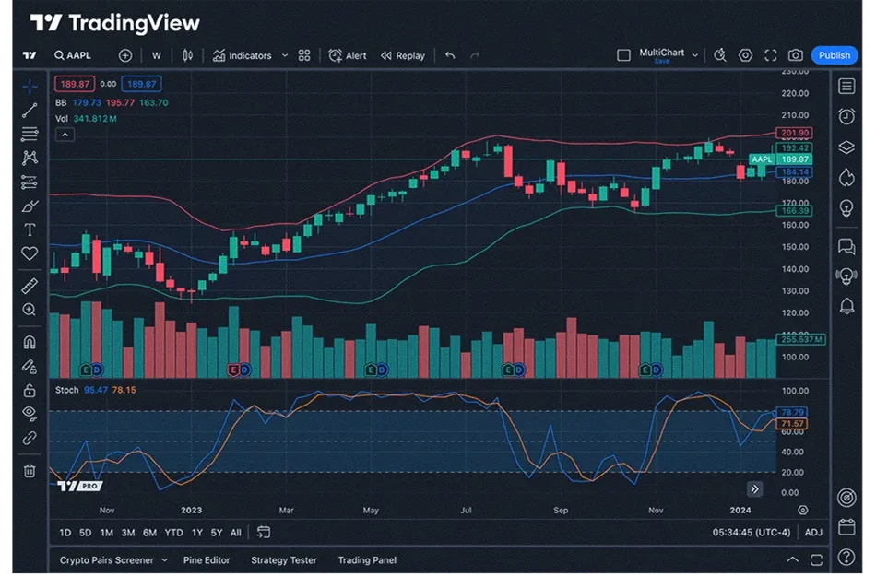Screen dimensions: 876x588
Task: Set the chart range to 1Y
Action: (x=196, y=533)
